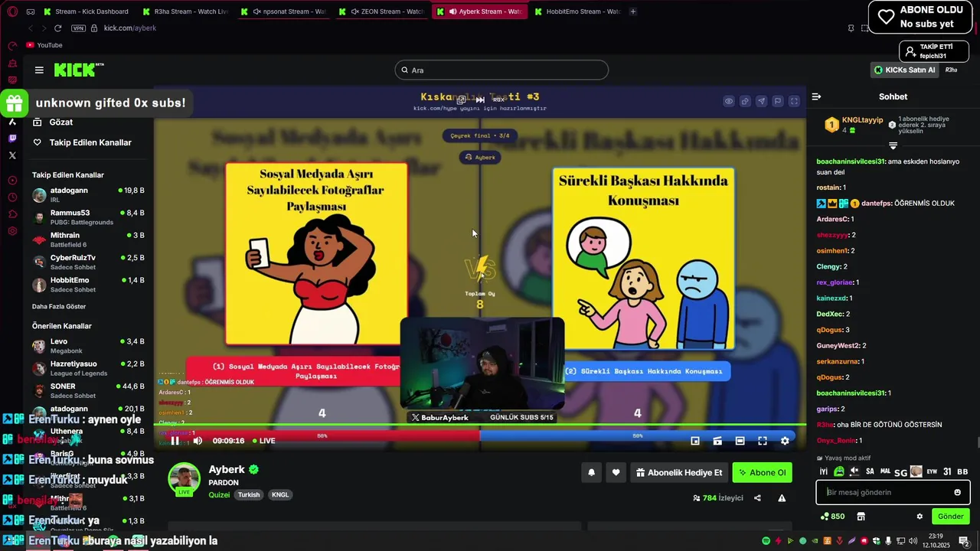View the 850 channel points balance

pos(832,517)
